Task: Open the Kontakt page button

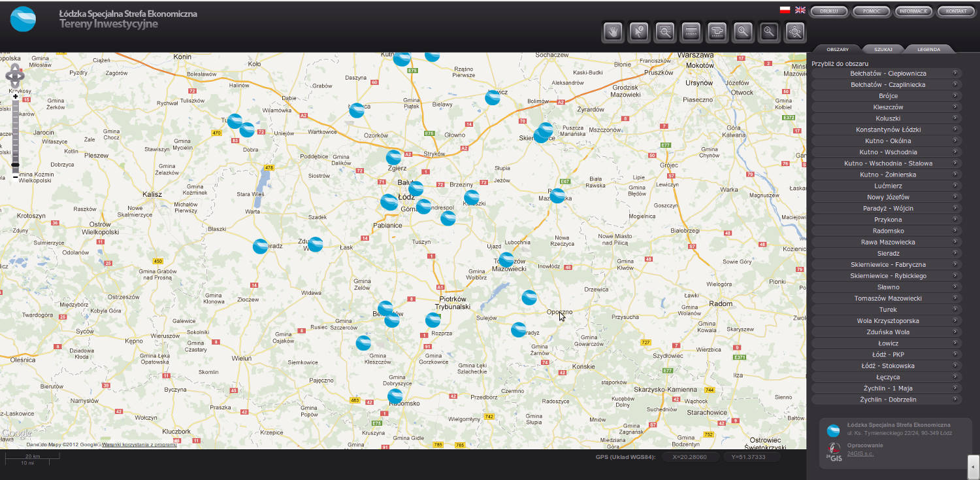Action: (956, 11)
